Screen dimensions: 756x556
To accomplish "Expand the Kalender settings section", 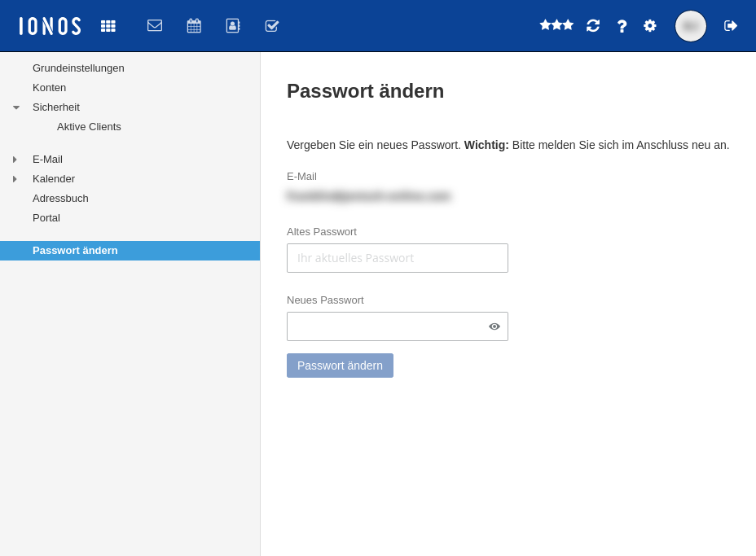I will coord(15,178).
